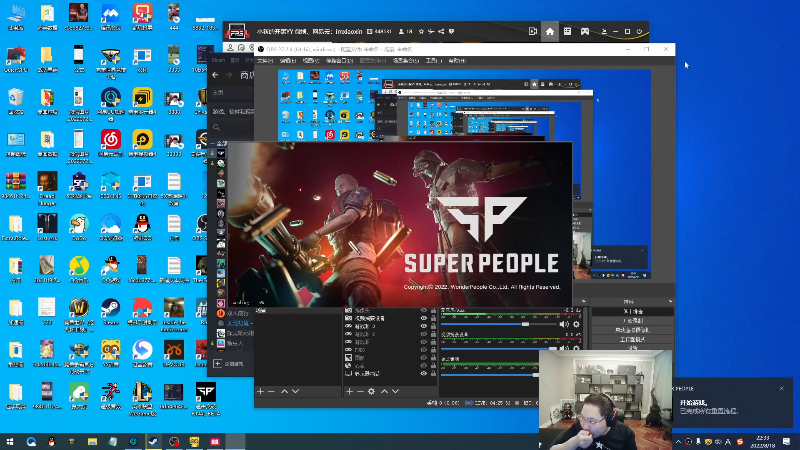Toggle eye of the topmost source row
Screen dimensions: 800x450
pos(423,310)
